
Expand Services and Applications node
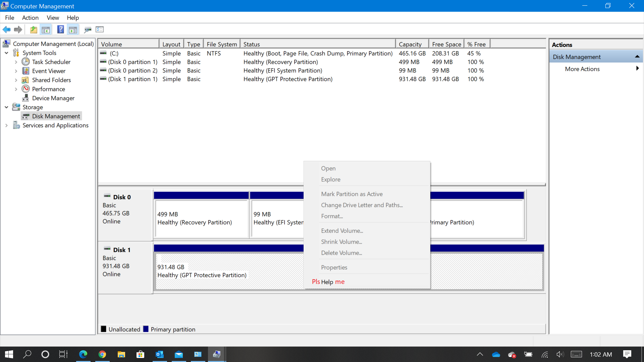tap(6, 125)
